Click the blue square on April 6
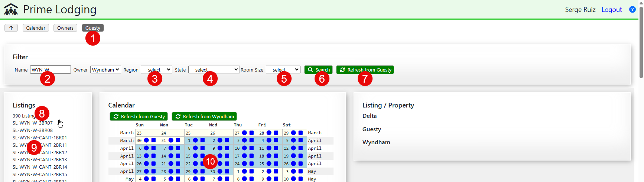 coord(153,148)
